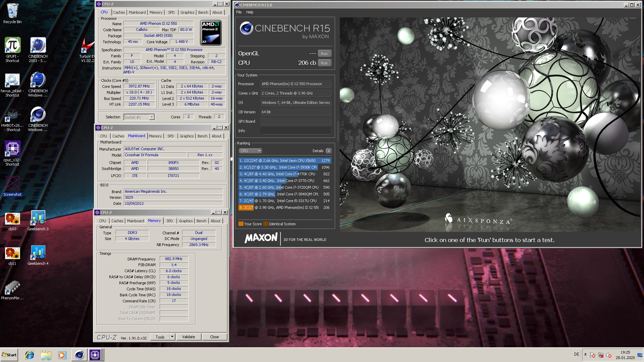The height and width of the screenshot is (362, 644).
Task: Open the File menu in Cinebench
Action: coord(239,12)
